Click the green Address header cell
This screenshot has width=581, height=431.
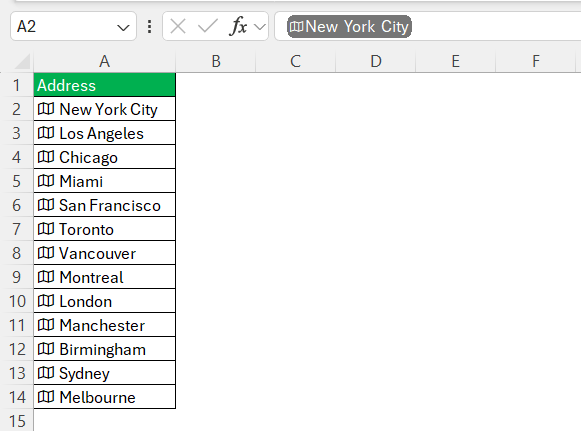pos(104,85)
